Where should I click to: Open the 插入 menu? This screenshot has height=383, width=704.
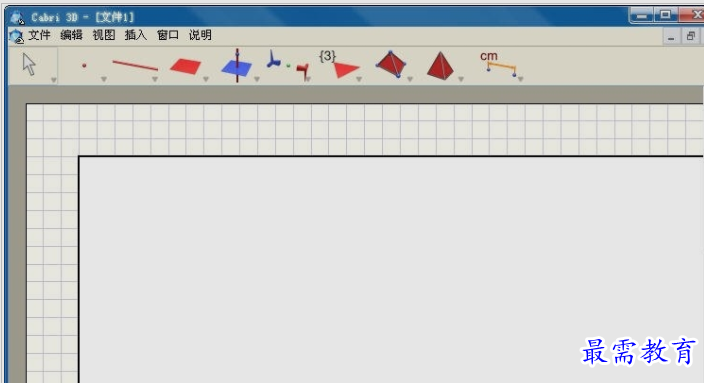136,35
